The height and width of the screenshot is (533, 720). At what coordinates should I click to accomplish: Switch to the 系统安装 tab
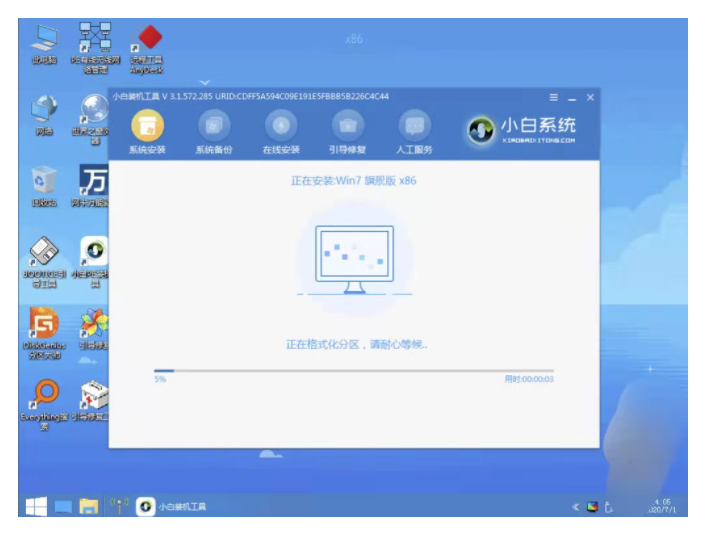(x=147, y=132)
